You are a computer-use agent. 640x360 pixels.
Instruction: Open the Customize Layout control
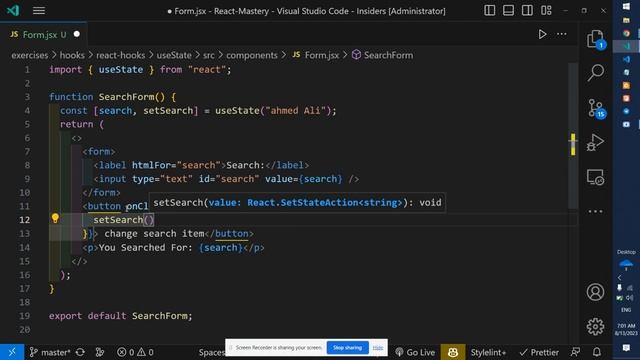coord(546,11)
